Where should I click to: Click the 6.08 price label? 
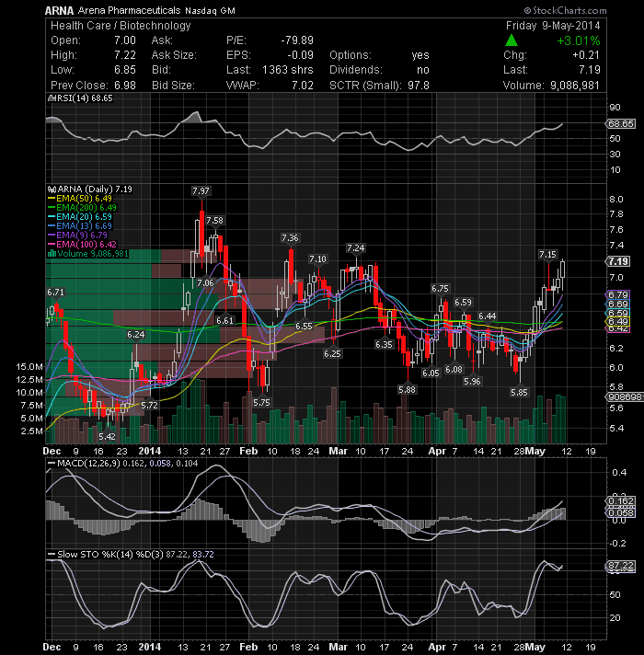pyautogui.click(x=454, y=369)
